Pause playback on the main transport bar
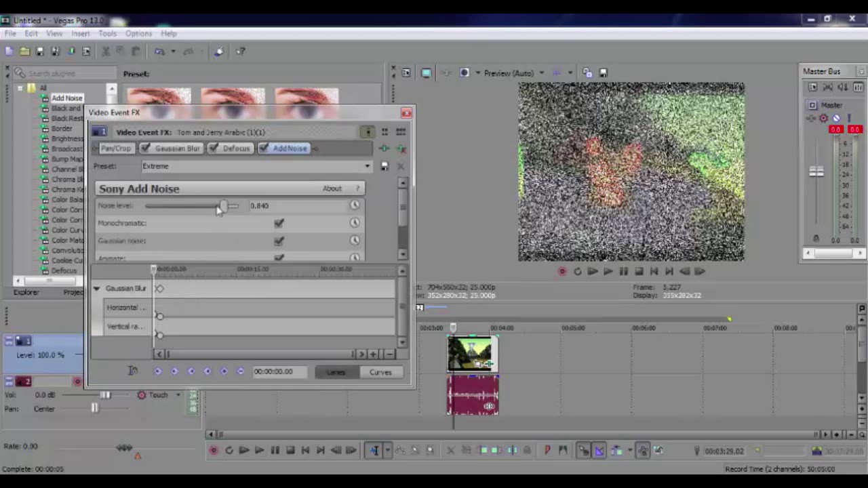 point(275,450)
